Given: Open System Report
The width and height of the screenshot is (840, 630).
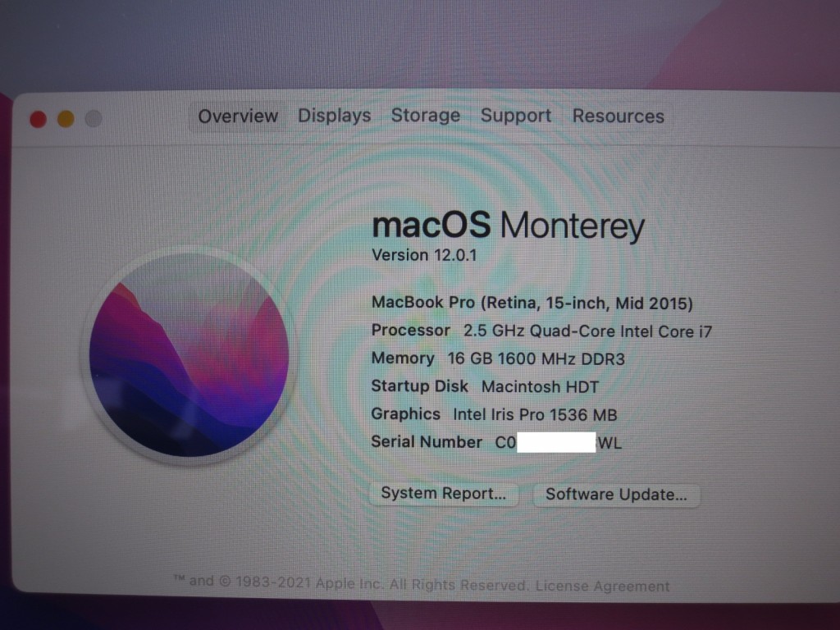Looking at the screenshot, I should click(444, 493).
